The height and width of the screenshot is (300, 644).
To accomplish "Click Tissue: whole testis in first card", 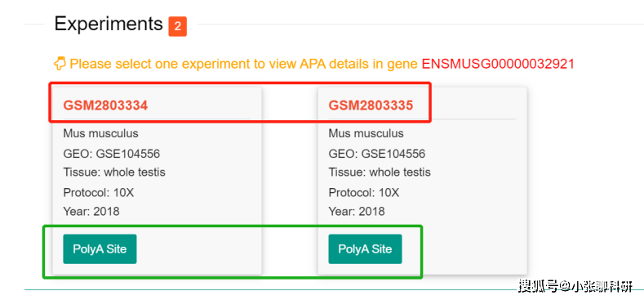I will click(114, 172).
